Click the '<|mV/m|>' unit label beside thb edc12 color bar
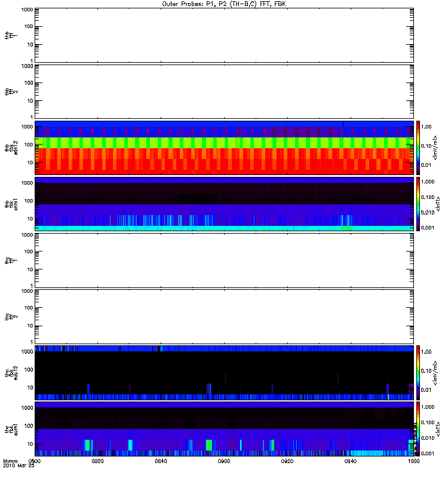 tap(435, 148)
